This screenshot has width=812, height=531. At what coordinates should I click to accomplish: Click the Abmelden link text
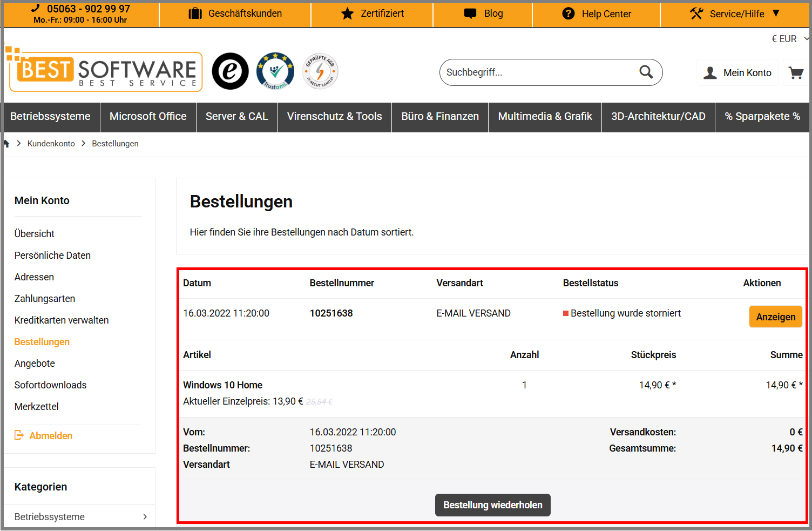coord(51,436)
